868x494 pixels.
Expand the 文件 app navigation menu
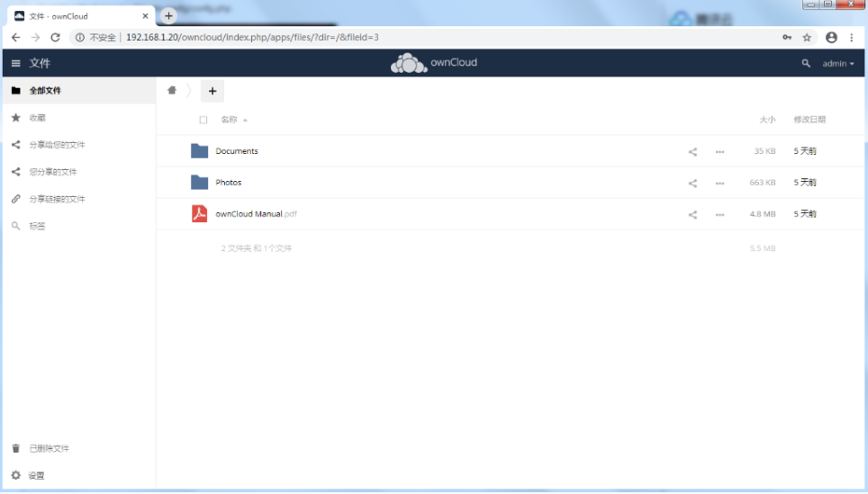coord(15,63)
